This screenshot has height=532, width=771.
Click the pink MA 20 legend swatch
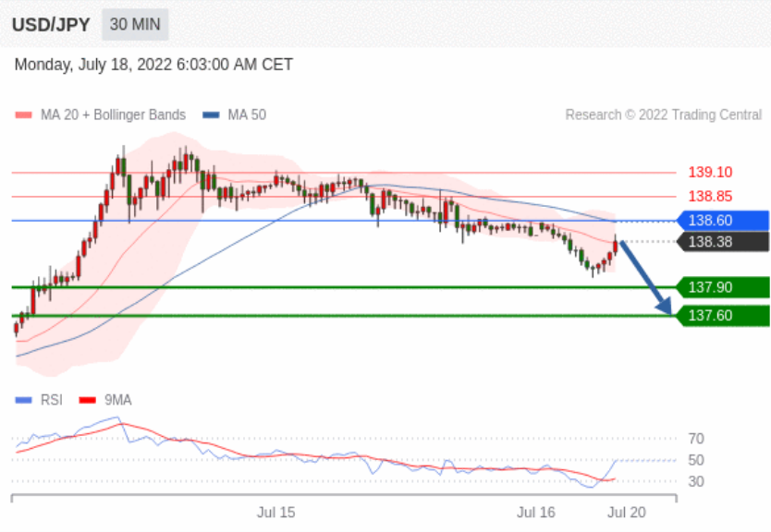pos(24,115)
